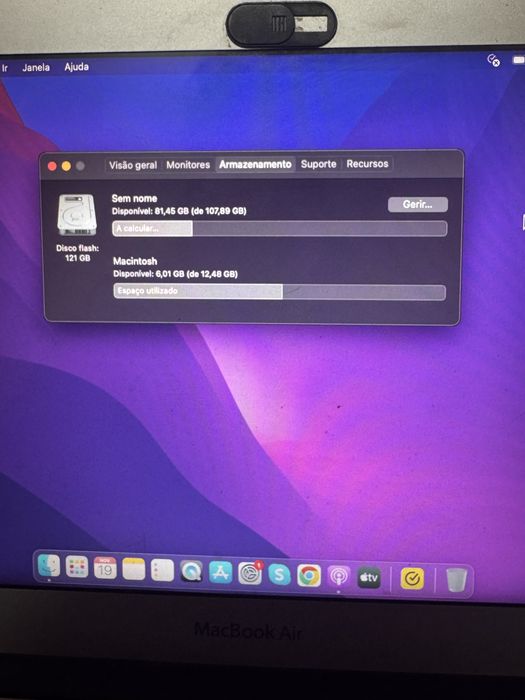Launch Google Chrome from the Dock

(309, 575)
